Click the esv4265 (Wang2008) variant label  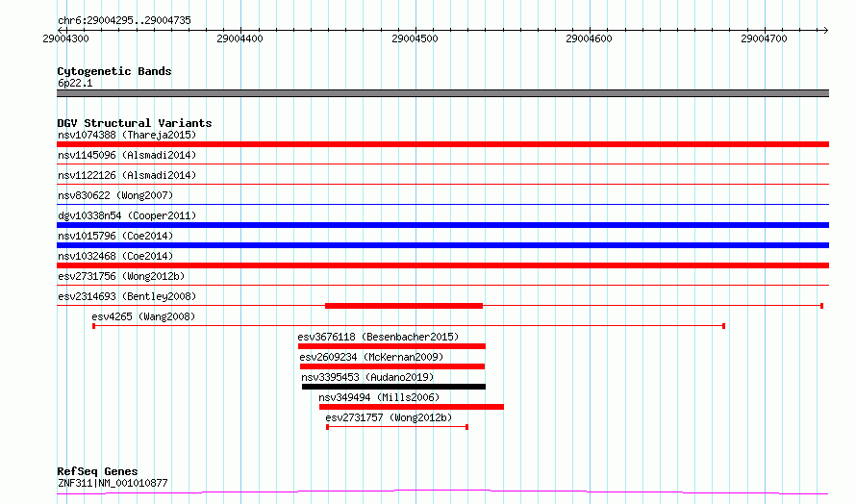pos(143,316)
